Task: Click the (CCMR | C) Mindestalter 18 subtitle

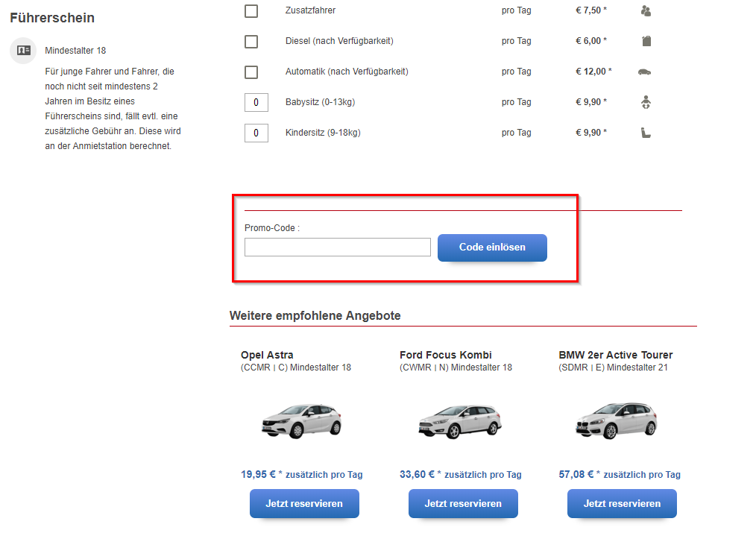Action: point(296,368)
